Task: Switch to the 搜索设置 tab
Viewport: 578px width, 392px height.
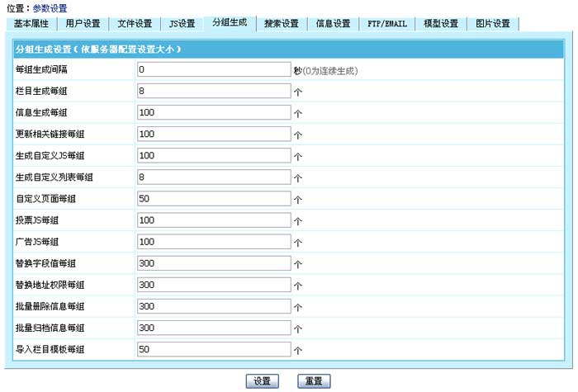Action: pyautogui.click(x=282, y=23)
